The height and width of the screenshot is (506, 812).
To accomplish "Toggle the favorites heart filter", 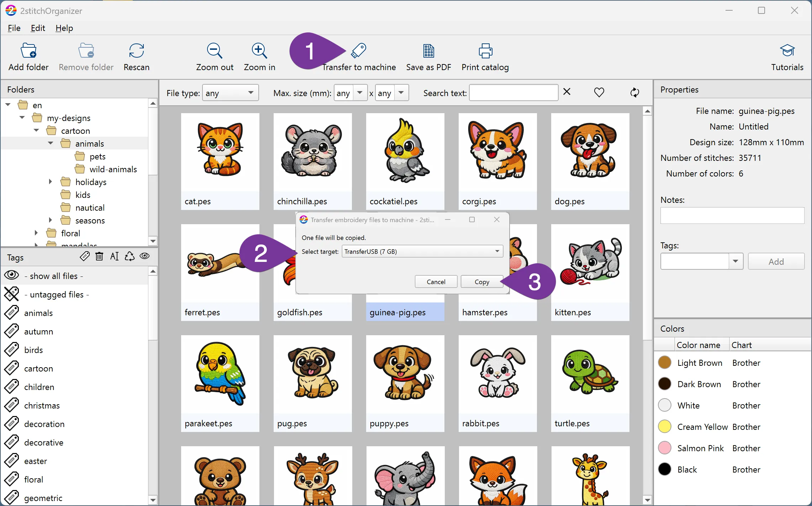I will 599,93.
